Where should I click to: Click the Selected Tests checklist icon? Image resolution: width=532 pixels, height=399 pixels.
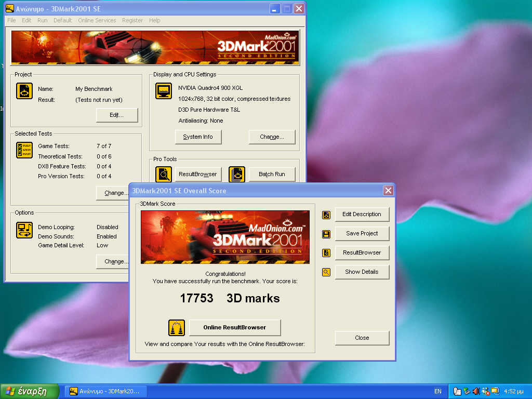click(x=24, y=150)
